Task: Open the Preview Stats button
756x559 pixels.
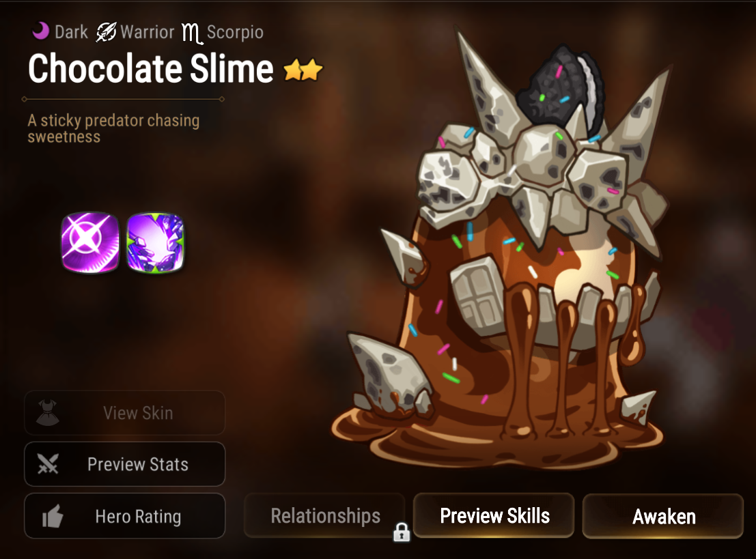Action: pos(124,464)
